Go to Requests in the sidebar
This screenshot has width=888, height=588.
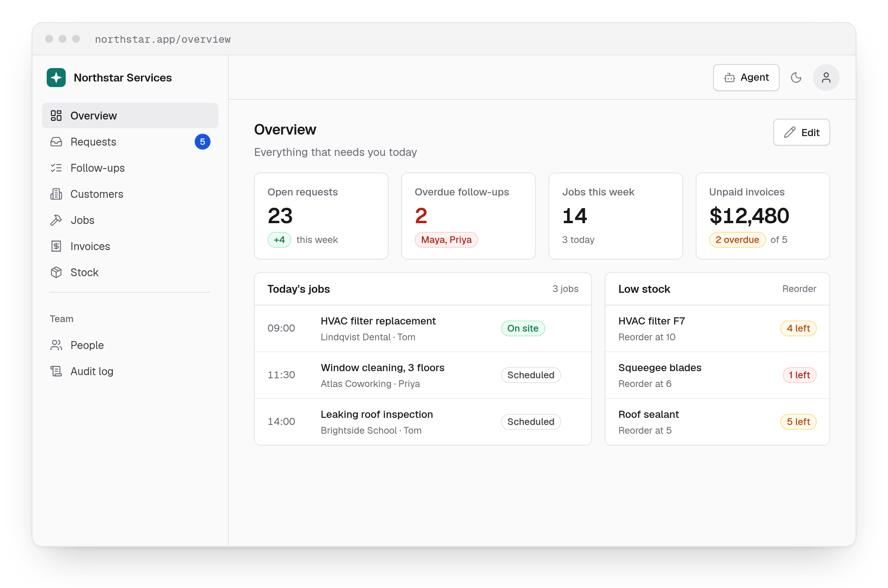click(x=130, y=142)
